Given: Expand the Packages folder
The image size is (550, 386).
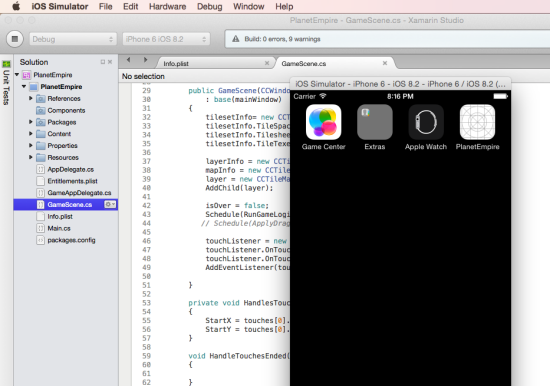Looking at the screenshot, I should click(31, 122).
